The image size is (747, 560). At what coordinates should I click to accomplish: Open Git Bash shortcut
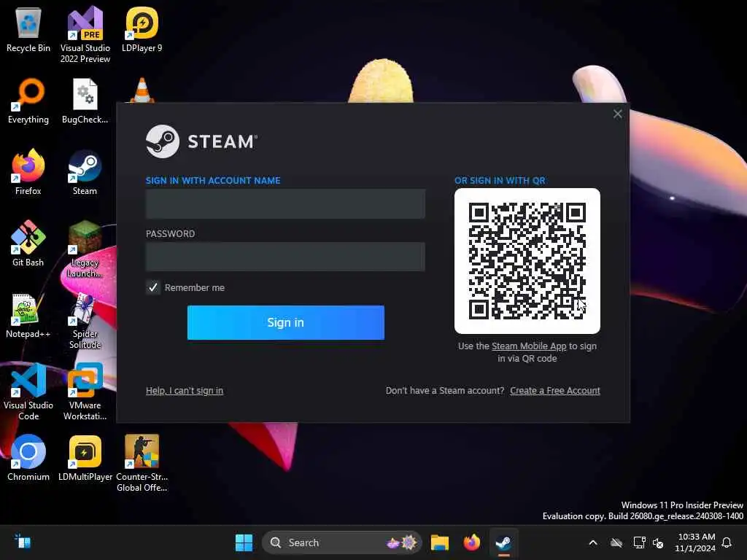[28, 244]
